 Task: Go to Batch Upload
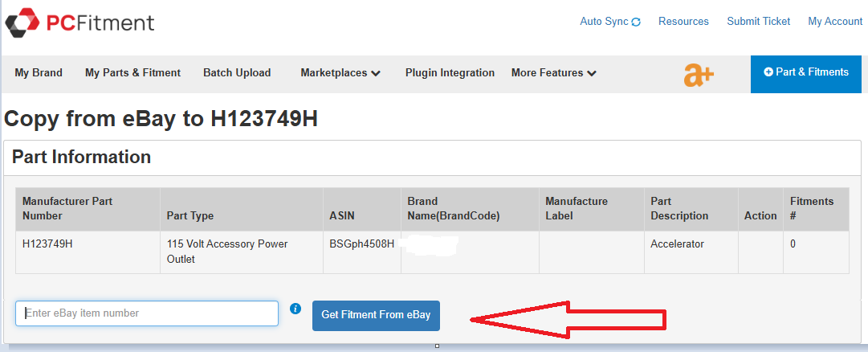(237, 72)
